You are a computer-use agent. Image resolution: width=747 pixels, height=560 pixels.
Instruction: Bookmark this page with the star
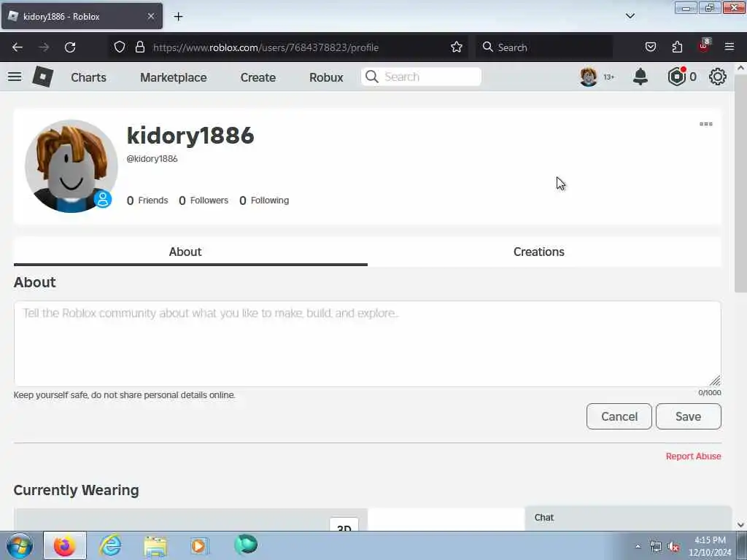pyautogui.click(x=457, y=47)
